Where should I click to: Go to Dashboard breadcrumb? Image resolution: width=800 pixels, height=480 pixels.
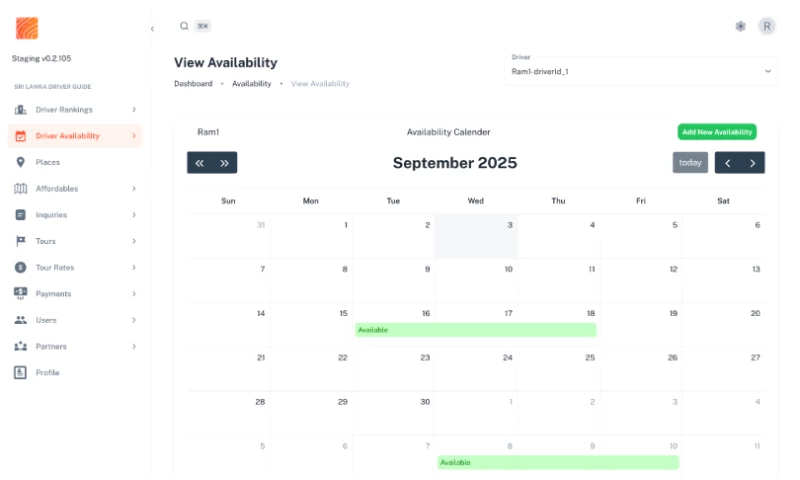(x=193, y=84)
